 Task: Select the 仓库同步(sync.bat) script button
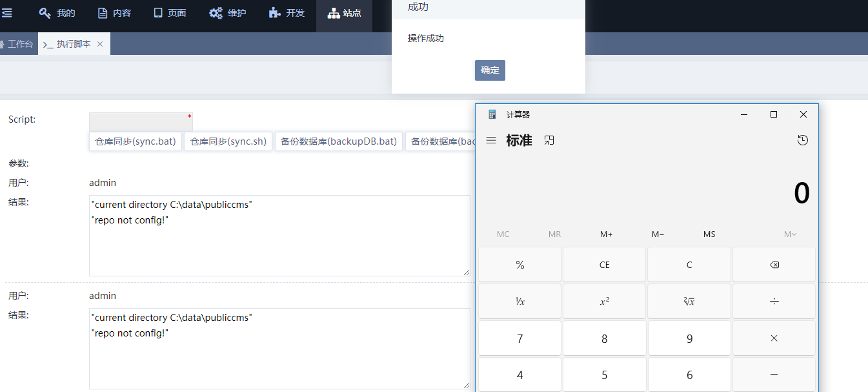136,141
